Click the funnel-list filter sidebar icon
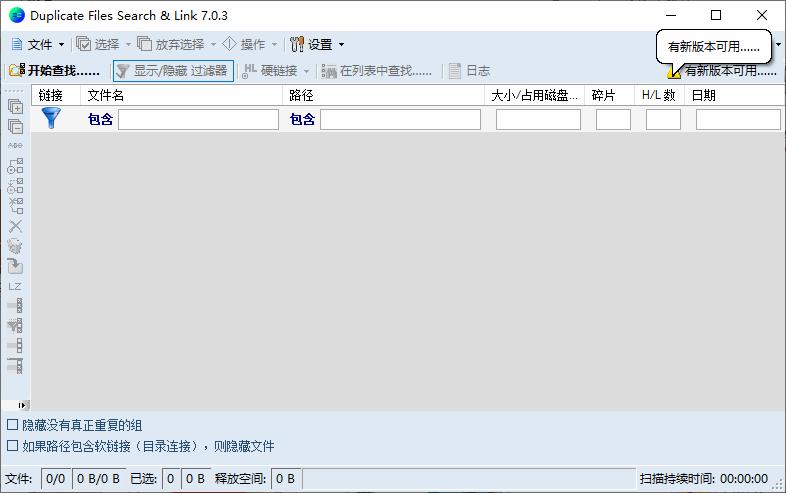This screenshot has height=493, width=786. [x=15, y=326]
